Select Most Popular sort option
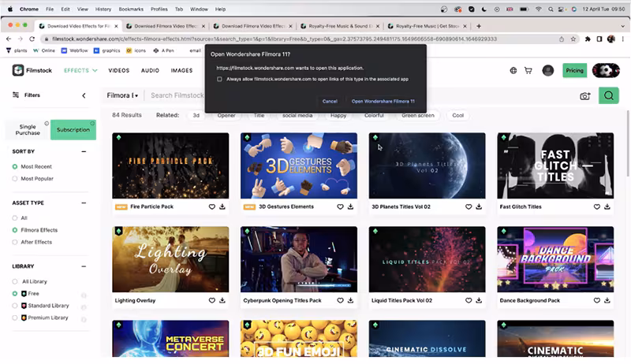Viewport: 631px width, 364px height. point(15,178)
